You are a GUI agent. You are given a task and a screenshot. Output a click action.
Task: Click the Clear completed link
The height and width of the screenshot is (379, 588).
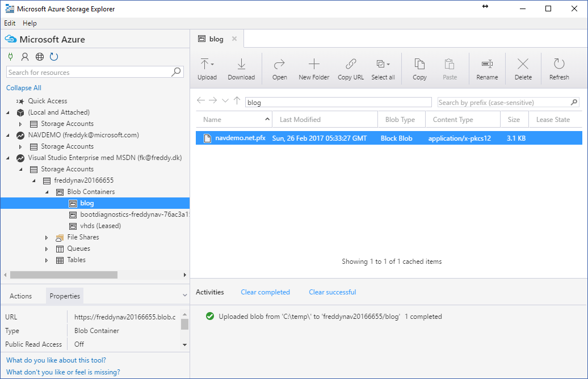click(x=265, y=292)
